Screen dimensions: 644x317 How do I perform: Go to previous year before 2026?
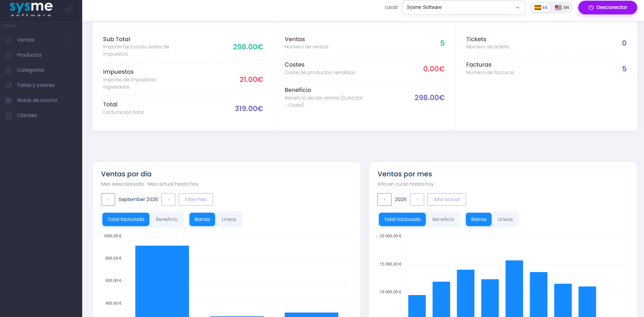pyautogui.click(x=384, y=200)
